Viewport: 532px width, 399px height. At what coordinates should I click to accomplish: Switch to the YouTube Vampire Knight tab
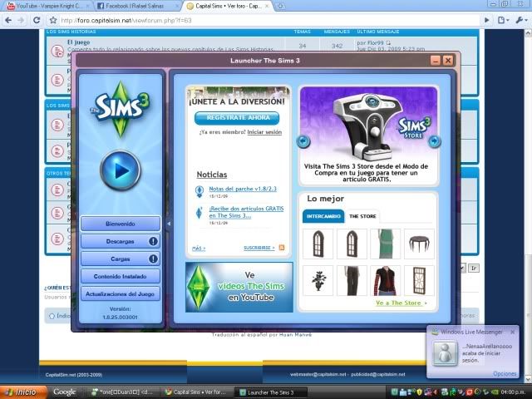(x=48, y=6)
